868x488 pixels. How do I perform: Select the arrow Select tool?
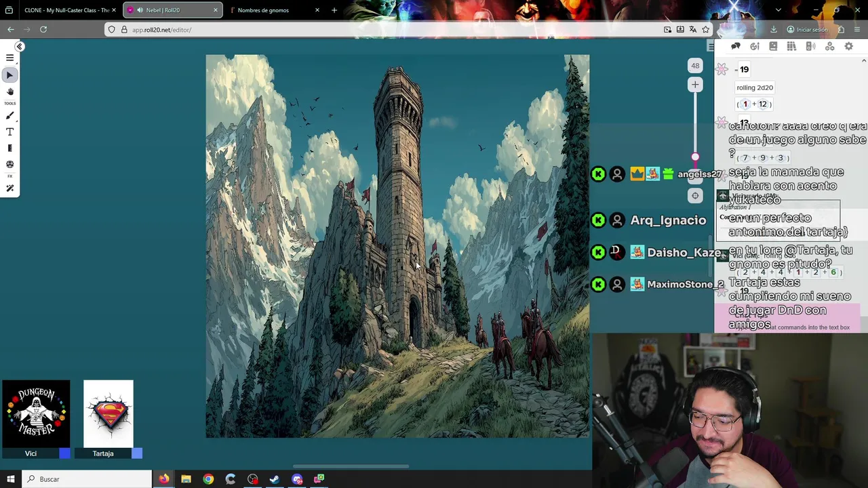click(9, 75)
